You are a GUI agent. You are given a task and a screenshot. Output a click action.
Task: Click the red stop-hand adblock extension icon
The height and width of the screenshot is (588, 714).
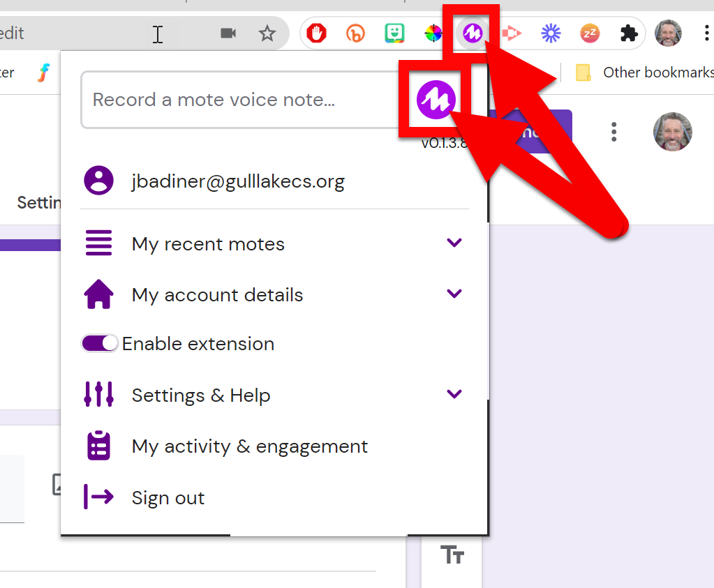316,33
